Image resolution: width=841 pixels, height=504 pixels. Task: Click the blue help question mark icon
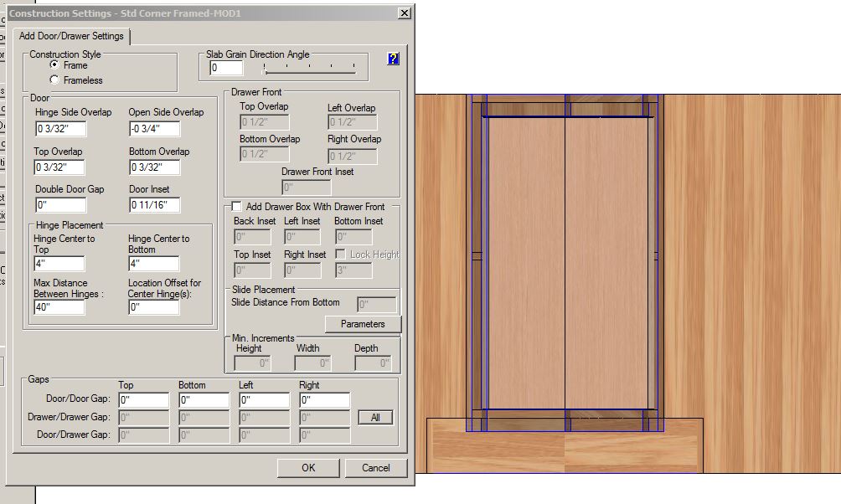click(x=393, y=59)
